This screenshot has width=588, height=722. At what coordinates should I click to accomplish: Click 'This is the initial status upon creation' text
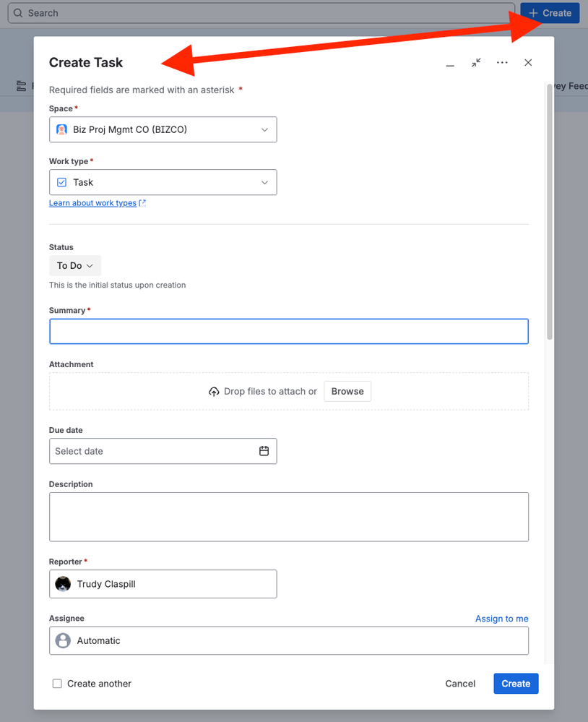(x=117, y=285)
